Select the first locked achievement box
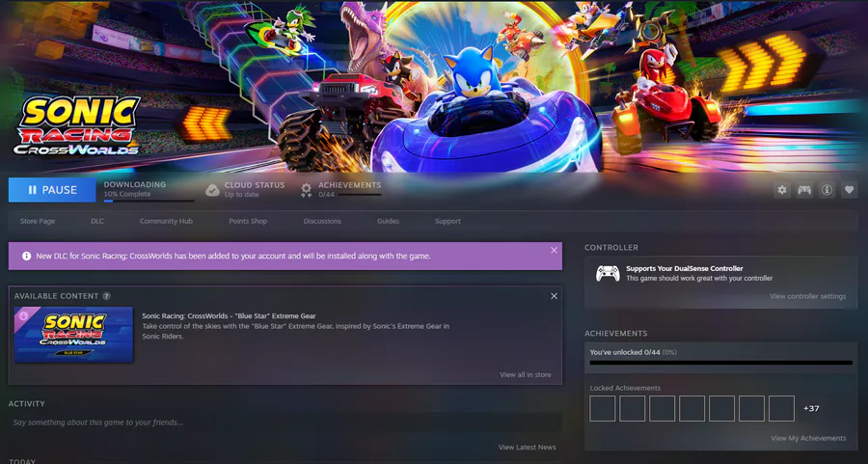The width and height of the screenshot is (868, 464). [x=602, y=409]
